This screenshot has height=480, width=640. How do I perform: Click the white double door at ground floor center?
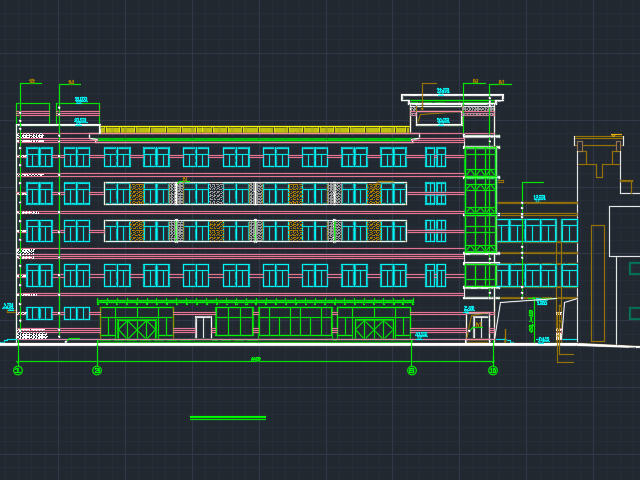coord(203,327)
